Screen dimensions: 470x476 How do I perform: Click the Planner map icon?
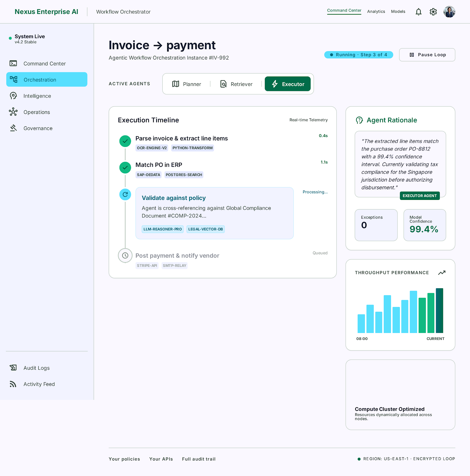tap(176, 84)
